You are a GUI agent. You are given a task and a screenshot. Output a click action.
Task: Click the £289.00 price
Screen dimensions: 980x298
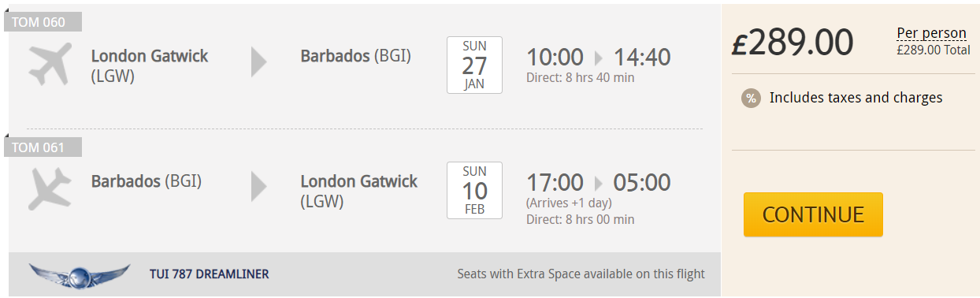[793, 42]
